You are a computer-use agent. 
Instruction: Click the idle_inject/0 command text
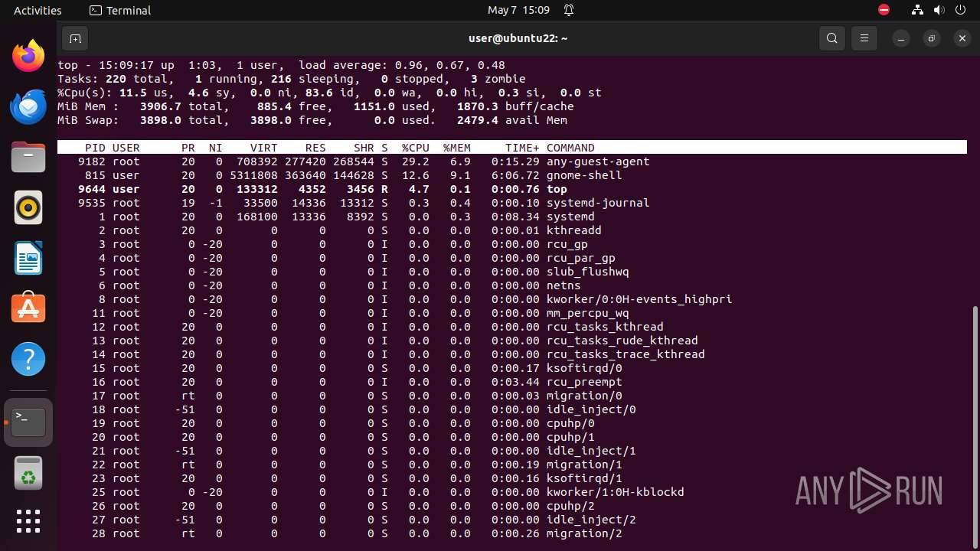[x=591, y=409]
